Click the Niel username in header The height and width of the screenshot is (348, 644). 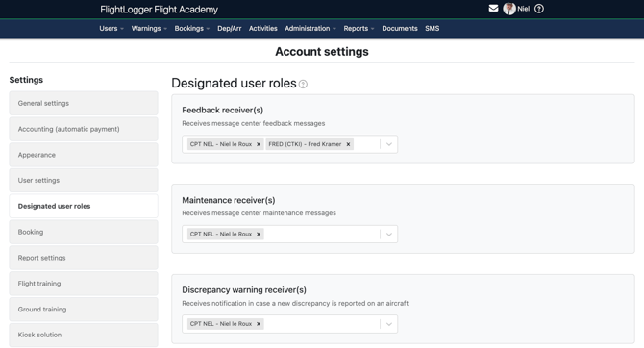coord(523,9)
